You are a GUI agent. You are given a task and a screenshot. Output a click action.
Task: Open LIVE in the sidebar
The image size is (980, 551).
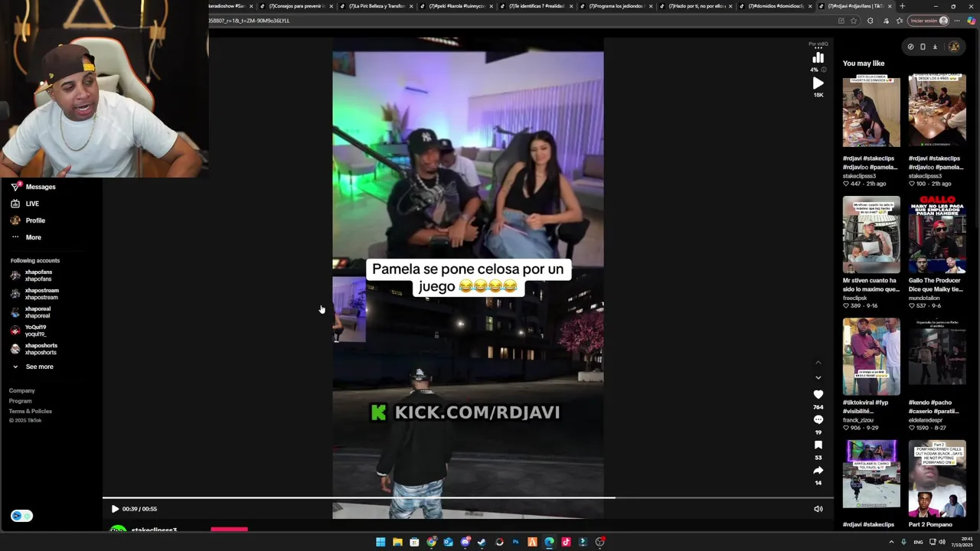[x=25, y=204]
